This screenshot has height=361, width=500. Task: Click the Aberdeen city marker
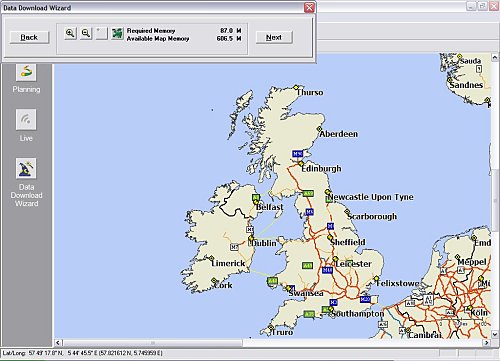(319, 129)
